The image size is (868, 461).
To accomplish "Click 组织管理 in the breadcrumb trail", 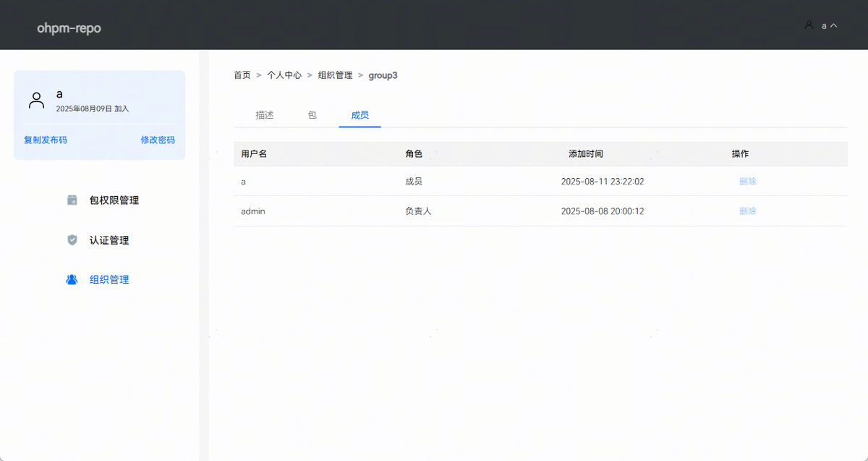I will 335,75.
